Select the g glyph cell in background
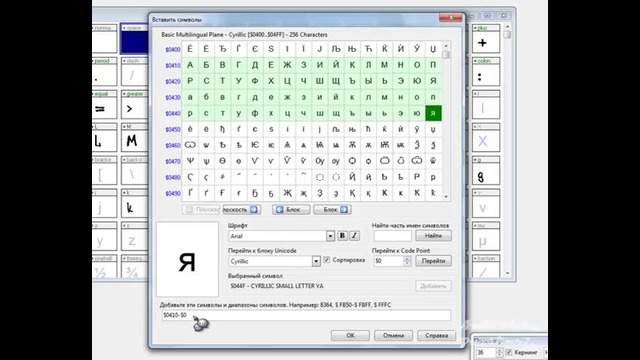This screenshot has height=360, width=640. (x=486, y=171)
